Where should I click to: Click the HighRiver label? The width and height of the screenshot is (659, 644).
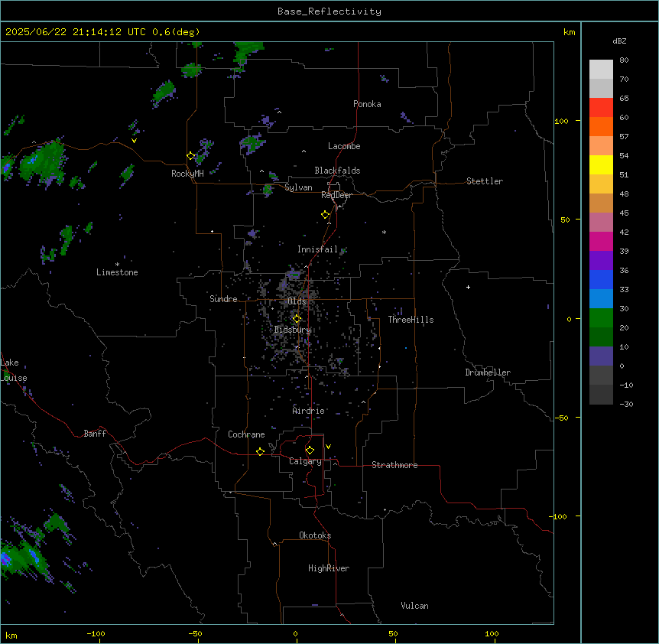tap(329, 568)
